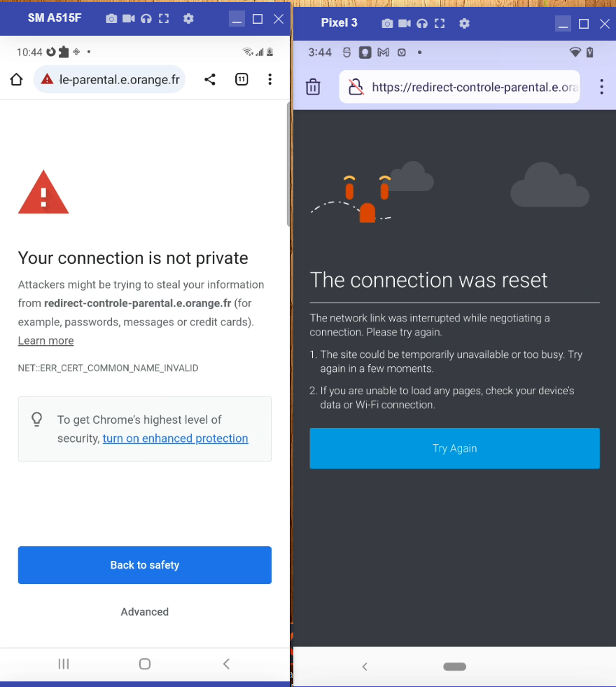Click the broken lock icon in the Pixel 3 address bar

(356, 86)
